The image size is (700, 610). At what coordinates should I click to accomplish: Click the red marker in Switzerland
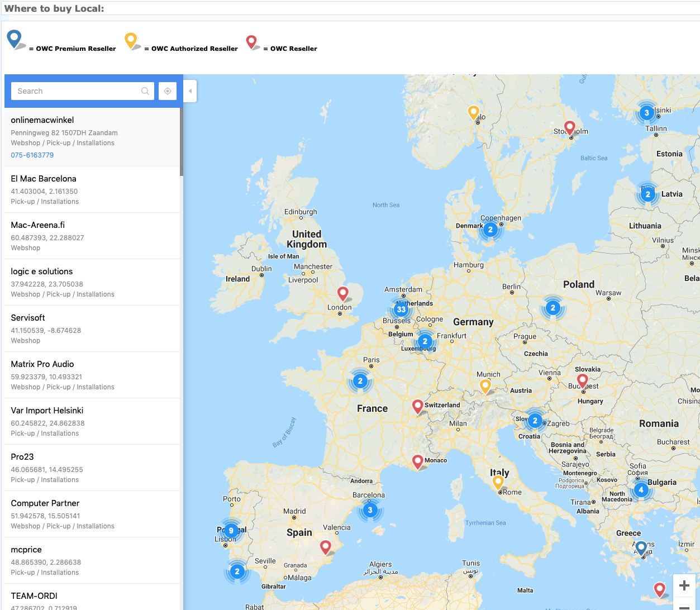tap(417, 407)
